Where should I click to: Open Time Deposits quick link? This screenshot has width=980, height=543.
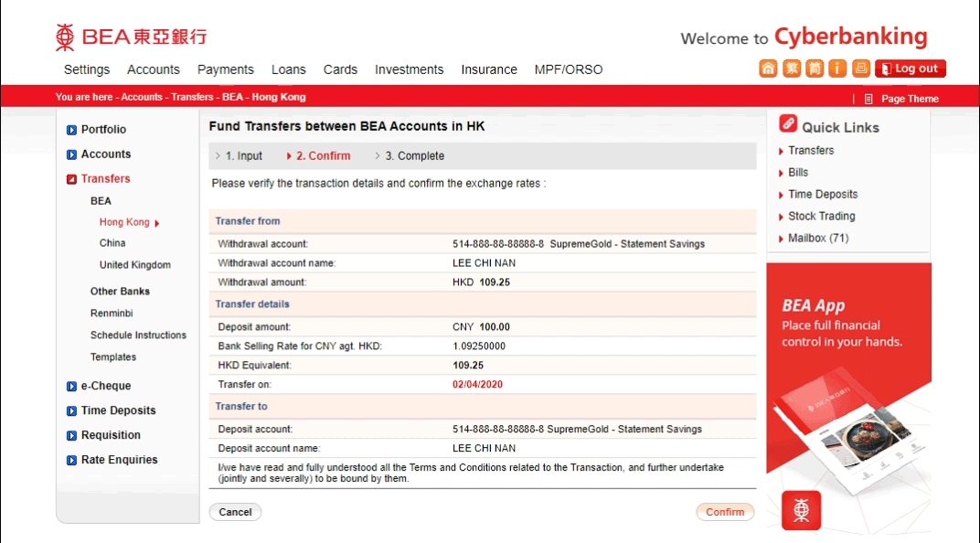tap(823, 195)
